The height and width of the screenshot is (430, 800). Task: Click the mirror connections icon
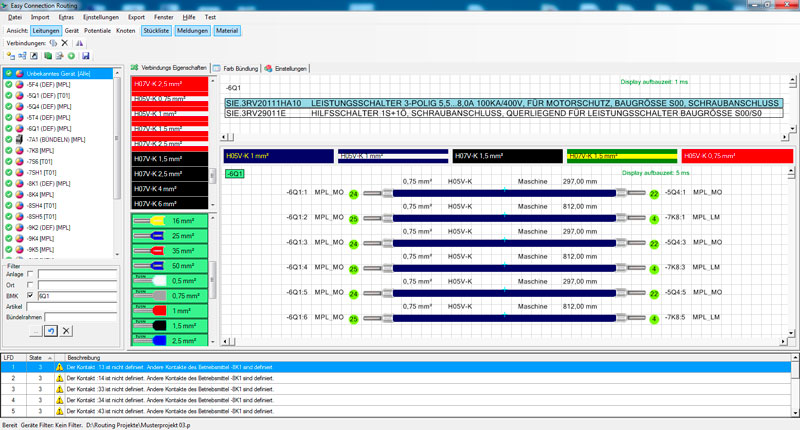coord(81,44)
